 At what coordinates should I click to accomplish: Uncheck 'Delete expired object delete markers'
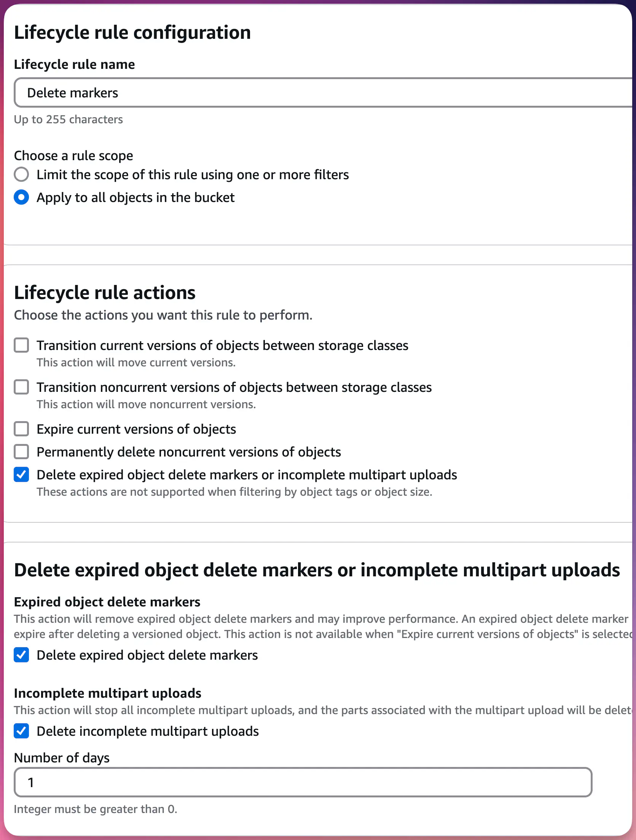21,655
